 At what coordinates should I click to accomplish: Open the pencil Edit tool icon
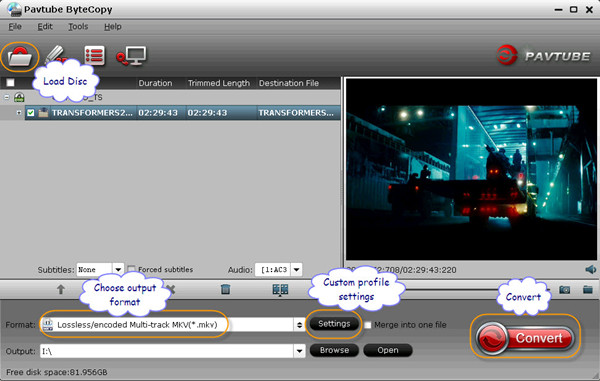coord(55,54)
